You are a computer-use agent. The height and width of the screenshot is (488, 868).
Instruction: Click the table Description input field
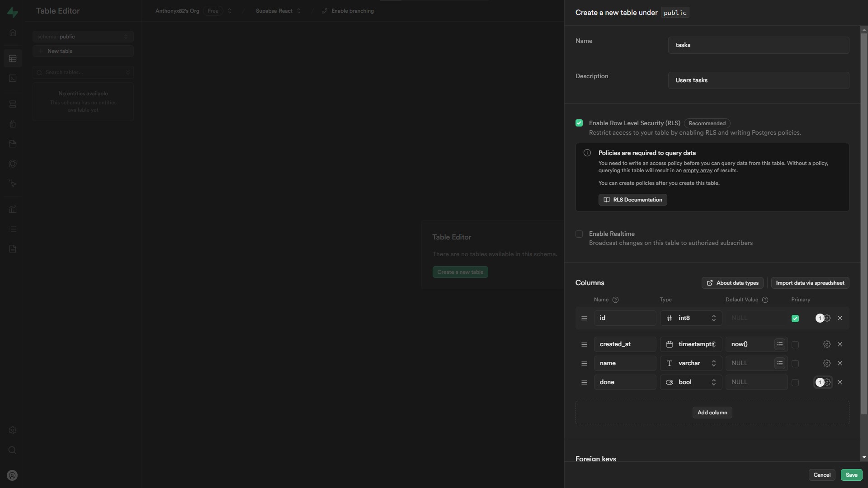coord(758,80)
